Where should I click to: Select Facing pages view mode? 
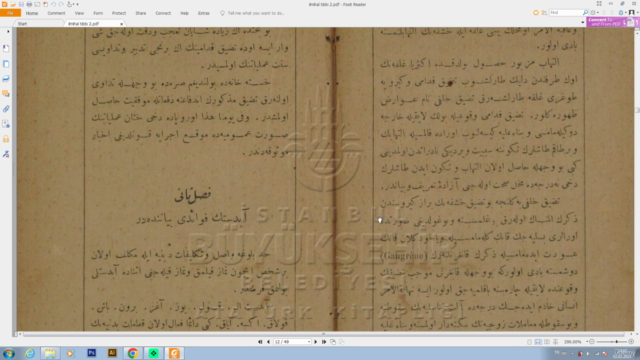pos(547,342)
